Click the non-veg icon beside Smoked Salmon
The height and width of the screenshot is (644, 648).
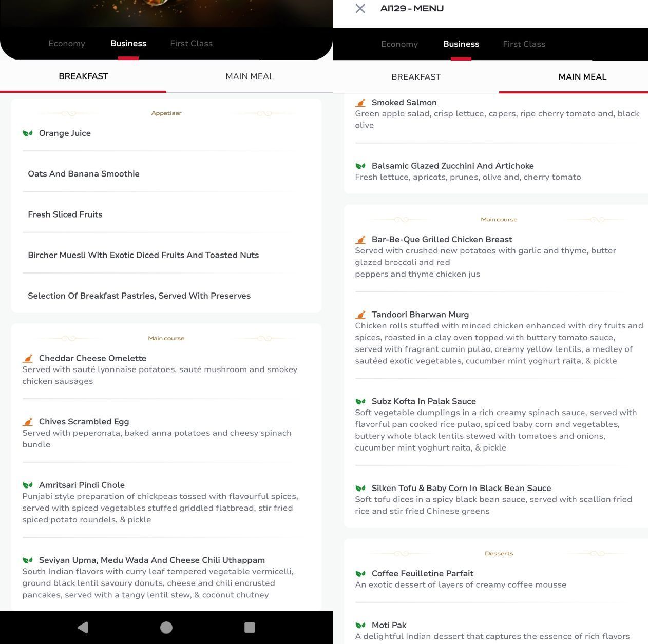tap(360, 103)
